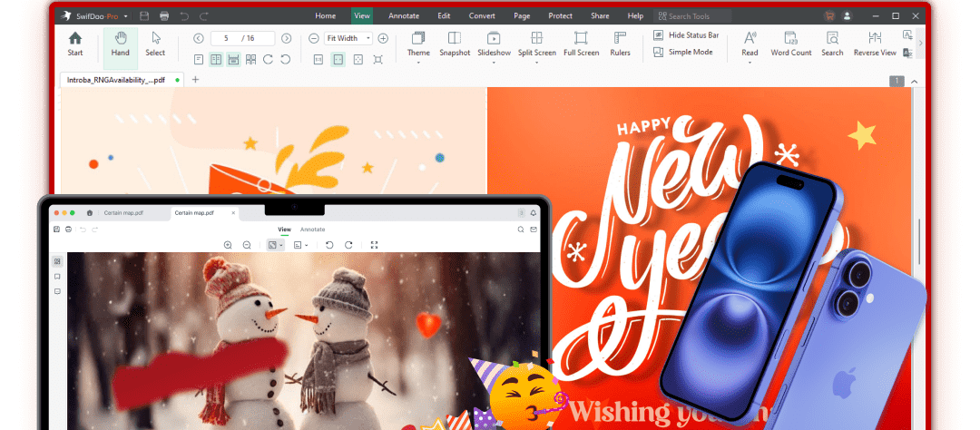This screenshot has width=980, height=430.
Task: Open the Annotate ribbon tab
Action: click(x=404, y=16)
